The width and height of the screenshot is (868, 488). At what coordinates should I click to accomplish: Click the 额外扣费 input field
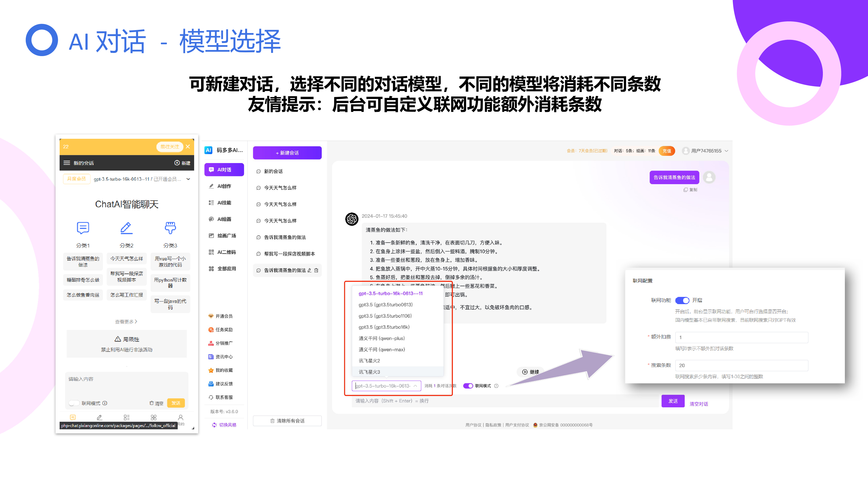point(741,337)
